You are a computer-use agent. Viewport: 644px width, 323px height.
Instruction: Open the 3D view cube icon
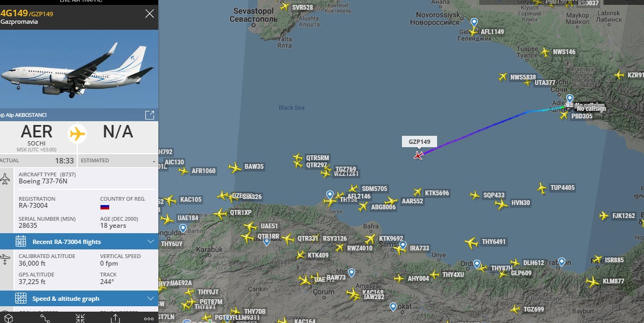point(8,319)
